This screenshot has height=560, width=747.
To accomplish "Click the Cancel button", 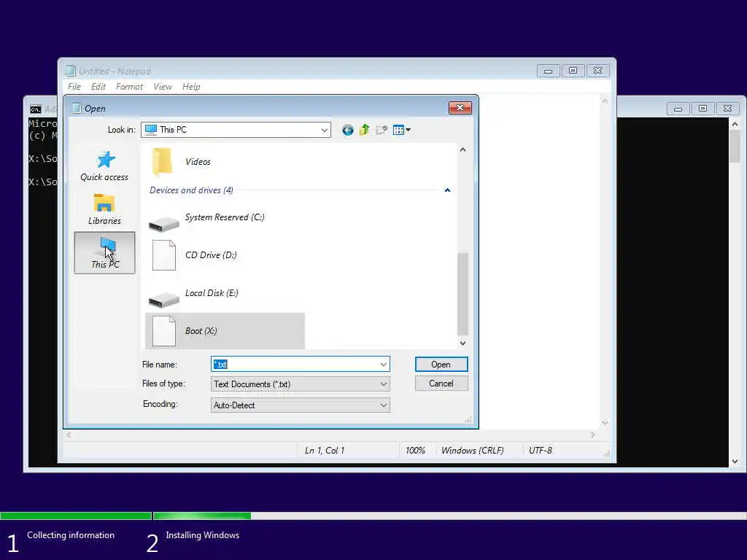I will tap(441, 384).
